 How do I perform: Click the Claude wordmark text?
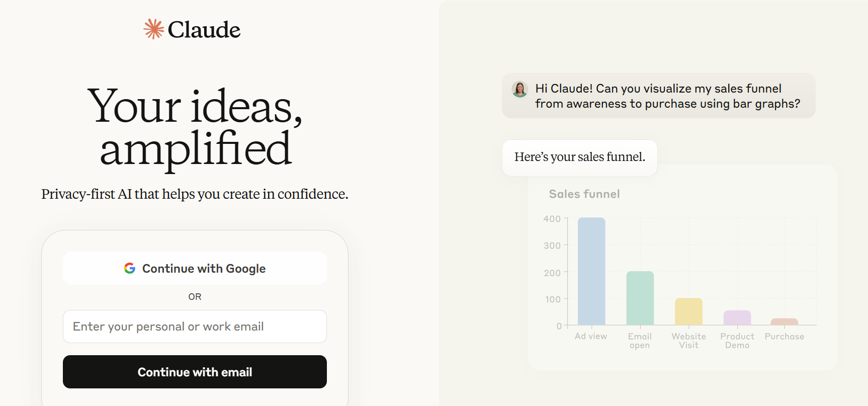[x=204, y=30]
